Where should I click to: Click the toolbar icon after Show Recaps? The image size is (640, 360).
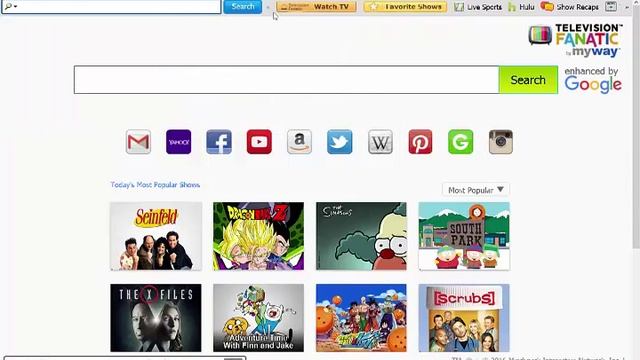coord(611,7)
